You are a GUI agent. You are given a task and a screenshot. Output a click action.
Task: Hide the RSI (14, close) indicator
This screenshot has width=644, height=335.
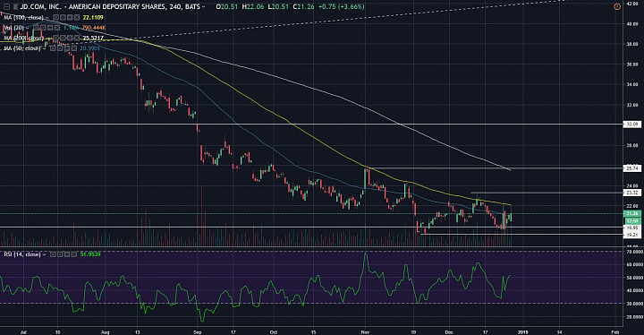pyautogui.click(x=53, y=254)
